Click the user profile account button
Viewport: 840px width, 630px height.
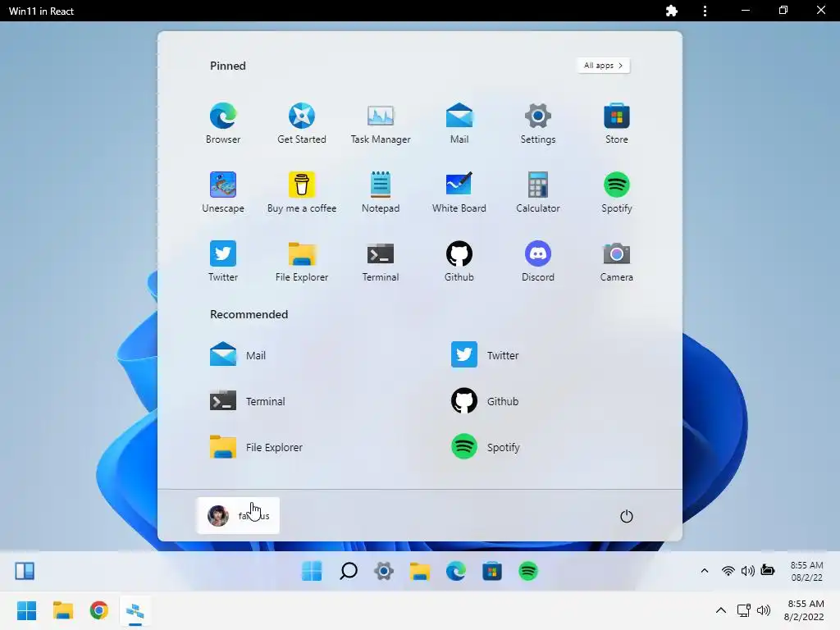pos(238,515)
